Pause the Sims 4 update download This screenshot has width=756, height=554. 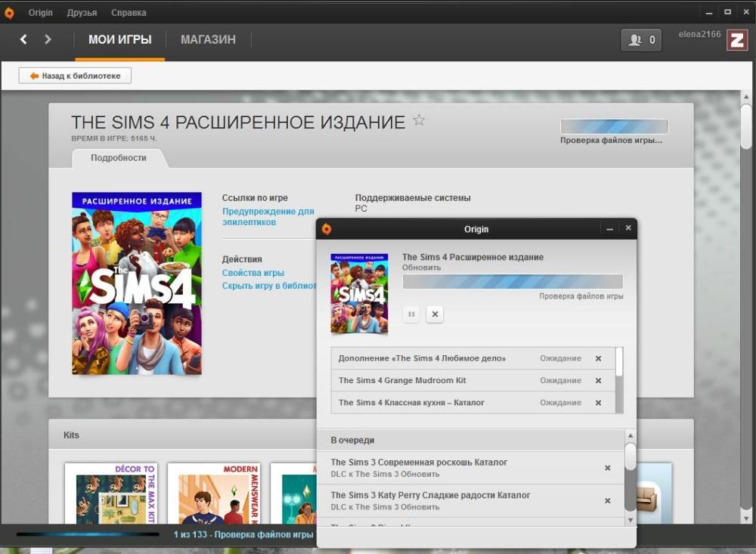(411, 314)
